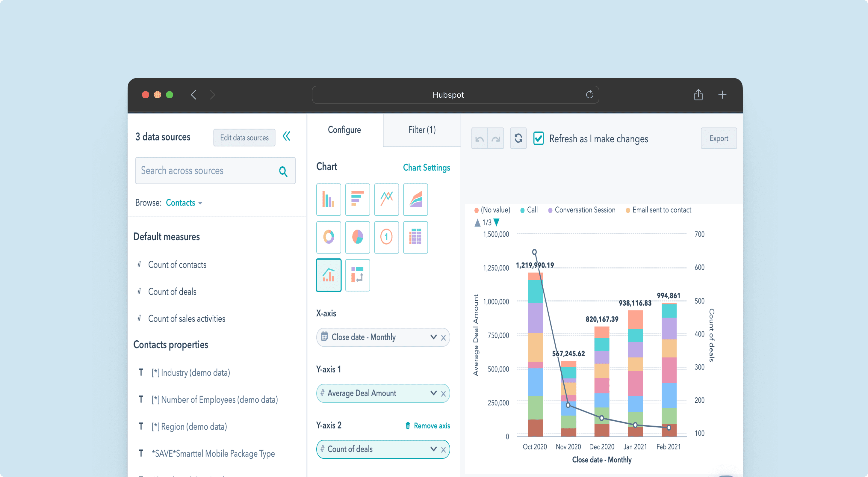Click the Nov 2020 line data point

(x=568, y=405)
